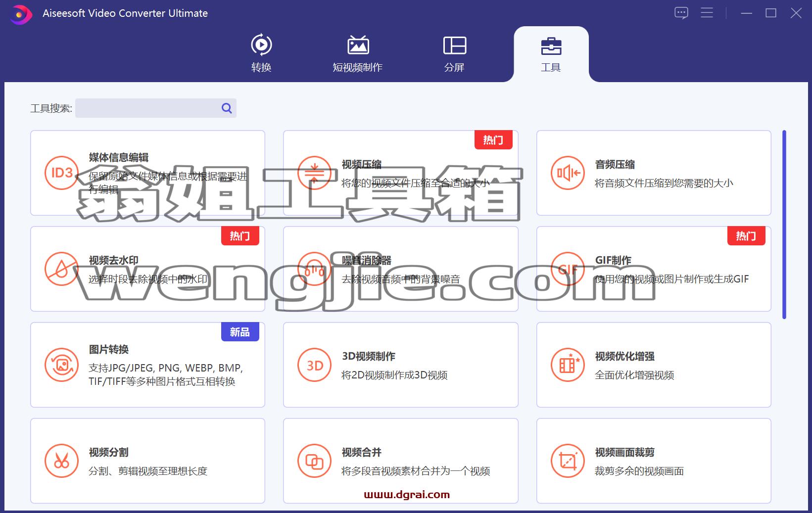Click the 视频优化增强 title text
The height and width of the screenshot is (513, 812).
coord(624,356)
